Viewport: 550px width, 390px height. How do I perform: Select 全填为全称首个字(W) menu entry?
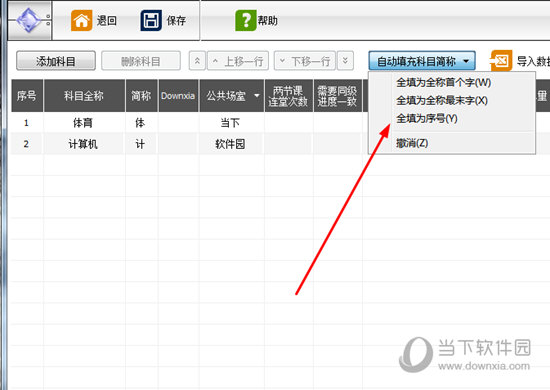pos(443,82)
